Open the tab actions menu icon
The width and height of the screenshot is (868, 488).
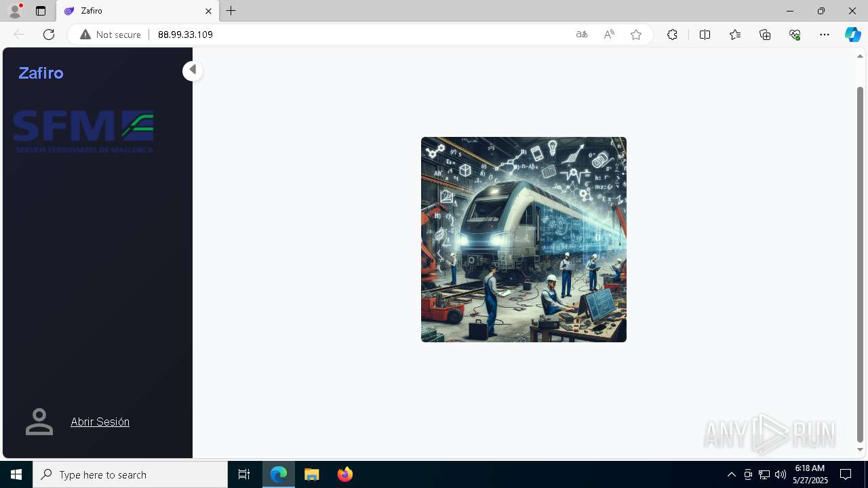point(41,11)
